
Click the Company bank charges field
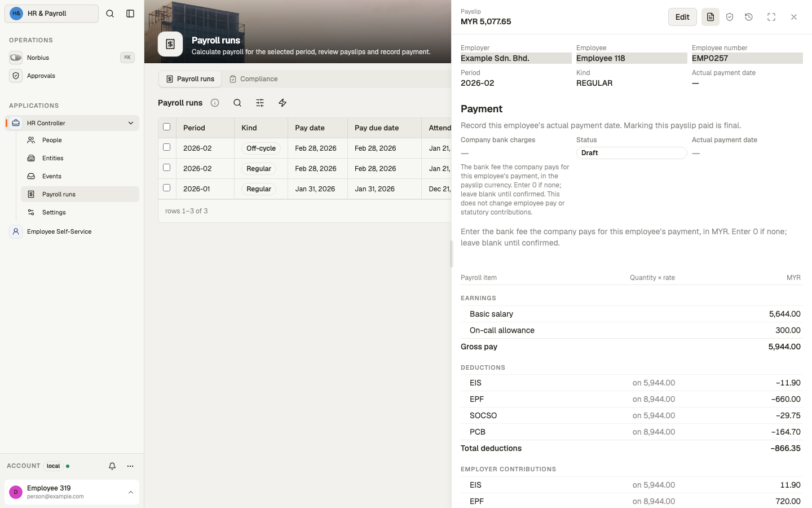pos(516,153)
